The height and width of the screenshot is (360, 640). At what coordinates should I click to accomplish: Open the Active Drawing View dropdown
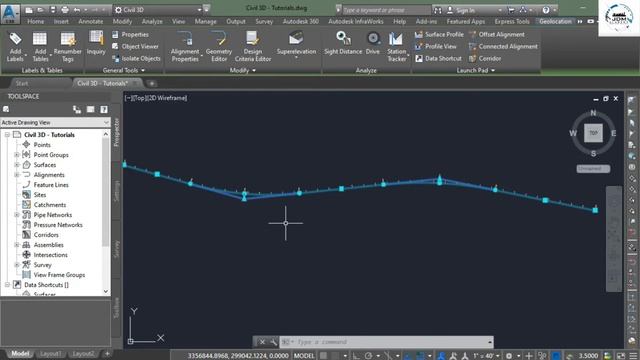55,122
